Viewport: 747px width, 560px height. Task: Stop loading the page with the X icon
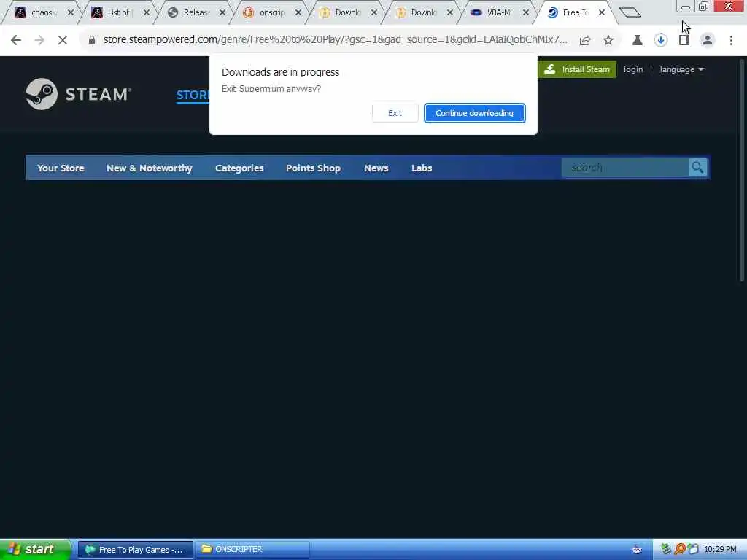[x=63, y=40]
